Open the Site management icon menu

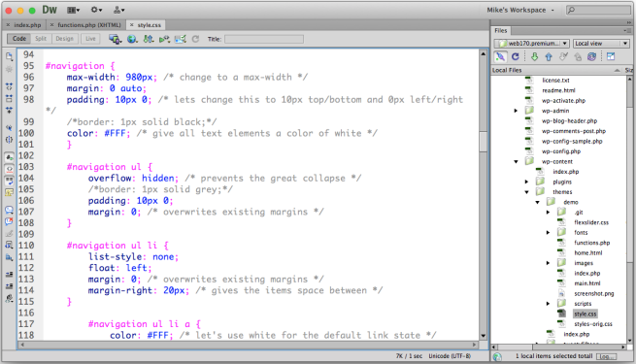pyautogui.click(x=118, y=10)
